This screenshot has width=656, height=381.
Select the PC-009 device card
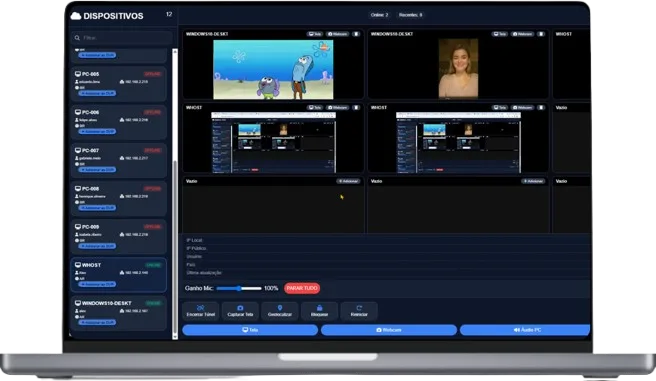click(x=118, y=236)
